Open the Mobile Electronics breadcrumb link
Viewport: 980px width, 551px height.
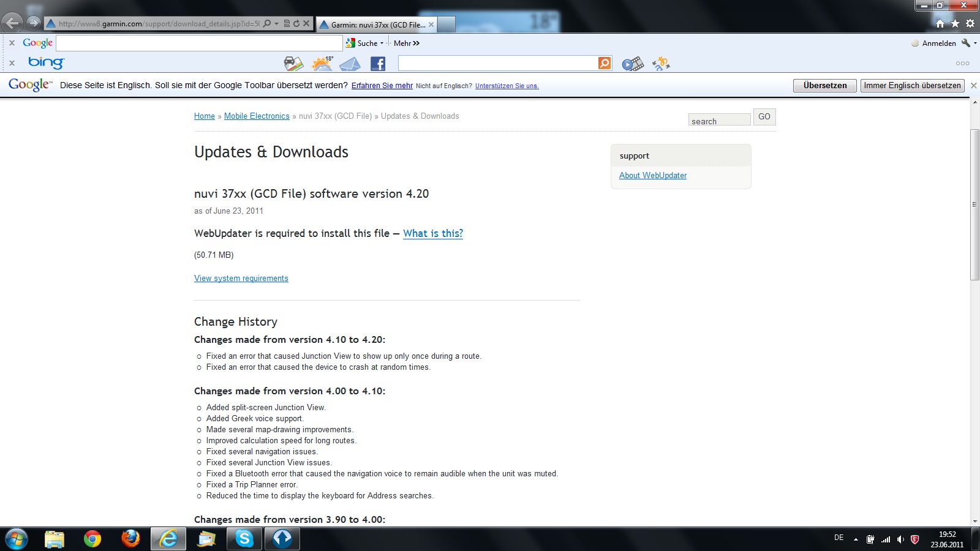pyautogui.click(x=257, y=116)
